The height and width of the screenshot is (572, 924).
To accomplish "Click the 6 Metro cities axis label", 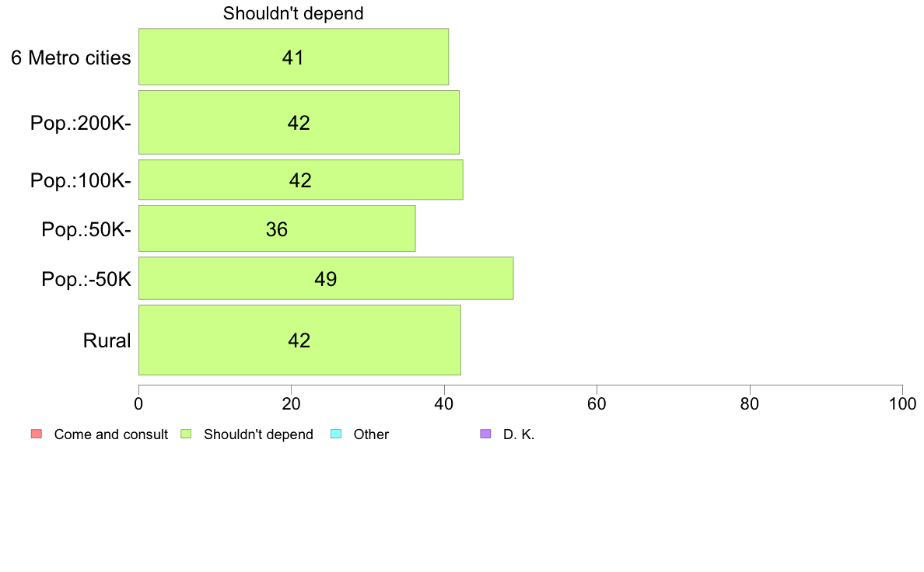I will [x=71, y=58].
